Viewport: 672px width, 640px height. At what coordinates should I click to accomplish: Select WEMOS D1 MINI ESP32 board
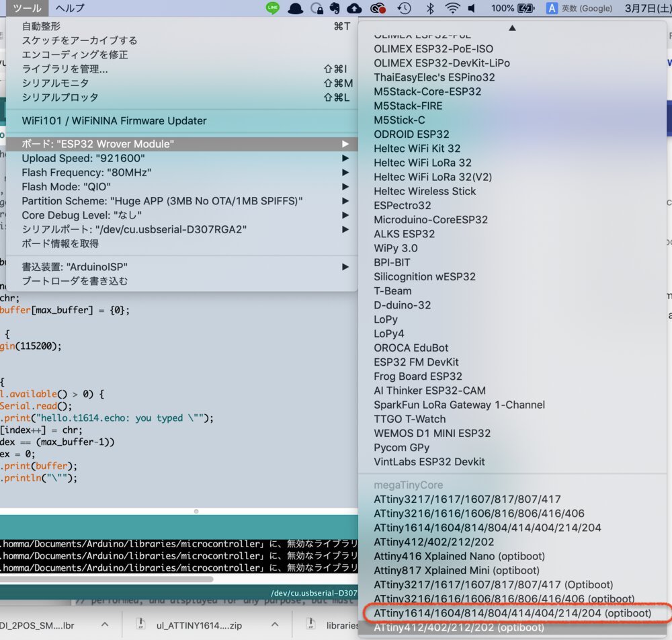click(512, 433)
